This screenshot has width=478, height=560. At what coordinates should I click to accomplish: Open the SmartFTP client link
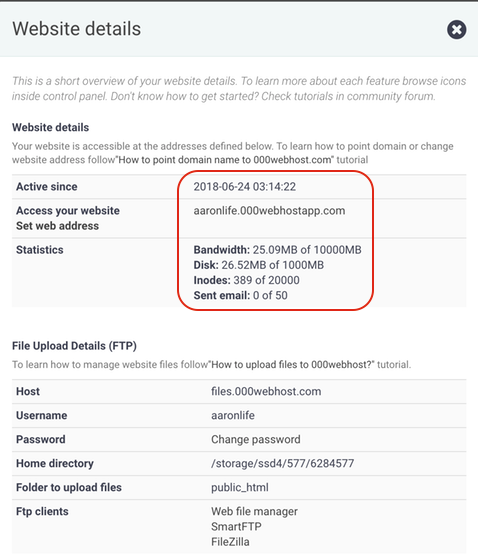tap(236, 527)
